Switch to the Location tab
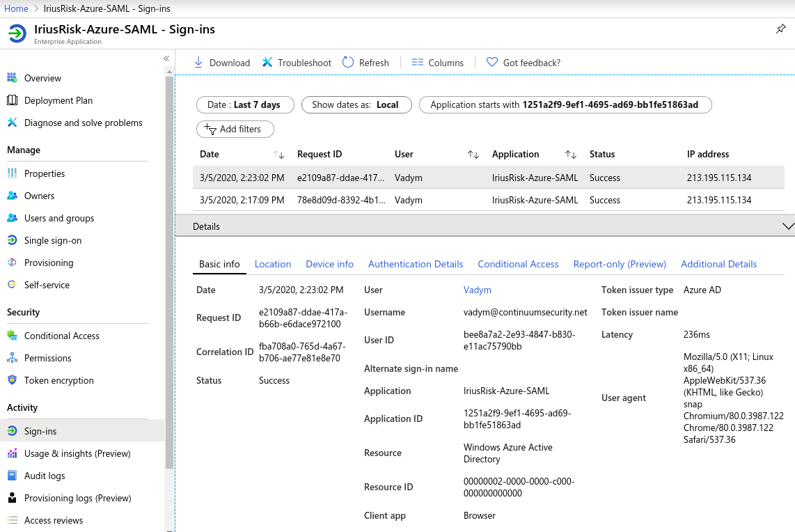The height and width of the screenshot is (532, 795). coord(273,264)
